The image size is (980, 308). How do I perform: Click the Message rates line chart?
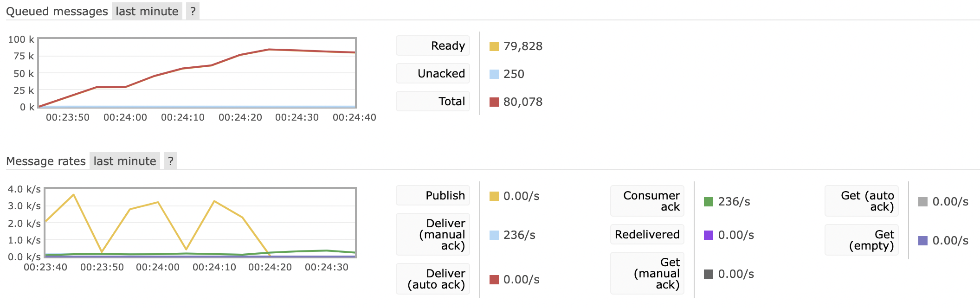point(200,223)
